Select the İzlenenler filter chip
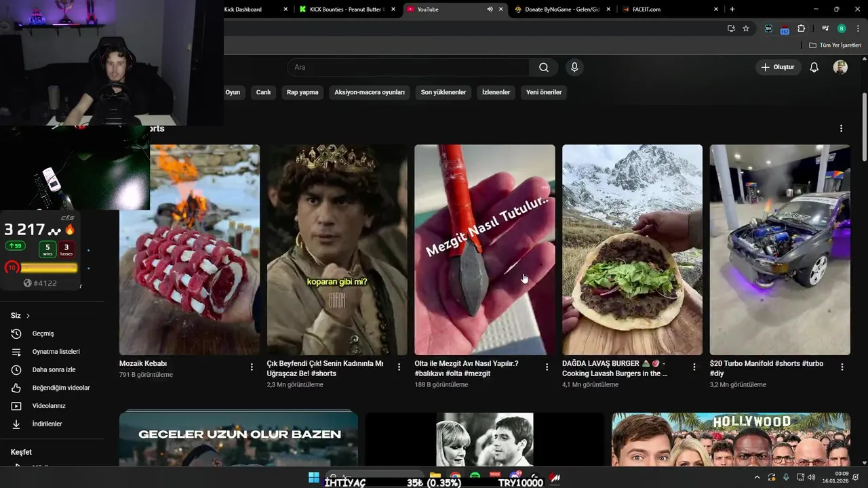 pyautogui.click(x=496, y=92)
